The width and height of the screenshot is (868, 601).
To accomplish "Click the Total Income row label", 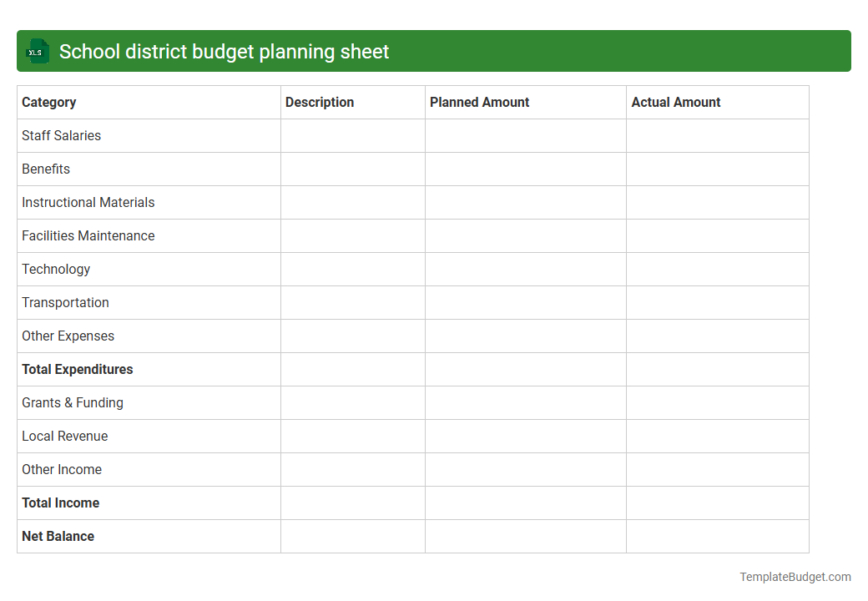I will pos(60,503).
